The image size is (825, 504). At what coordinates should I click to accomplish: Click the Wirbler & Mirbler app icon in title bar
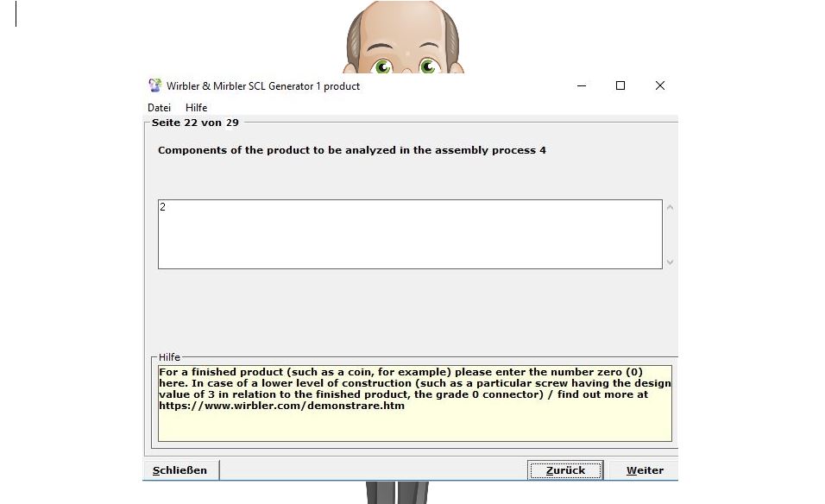coord(155,85)
